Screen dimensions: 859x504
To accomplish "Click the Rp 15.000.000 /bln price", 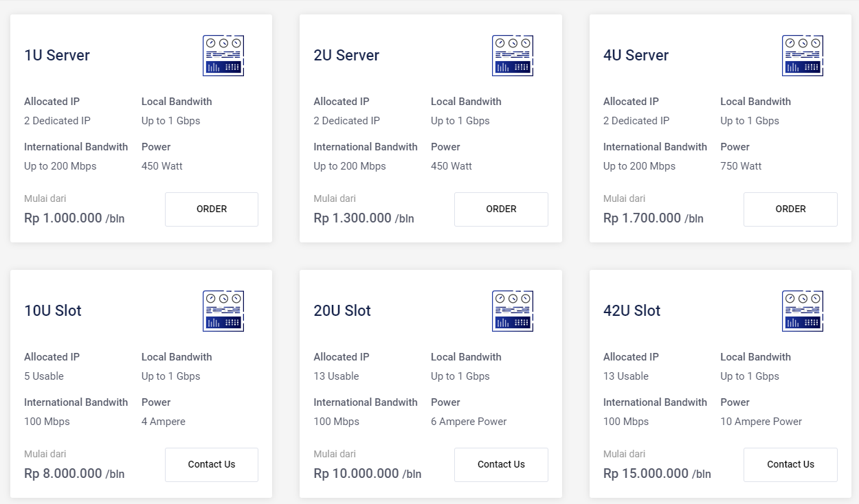I will (x=657, y=474).
